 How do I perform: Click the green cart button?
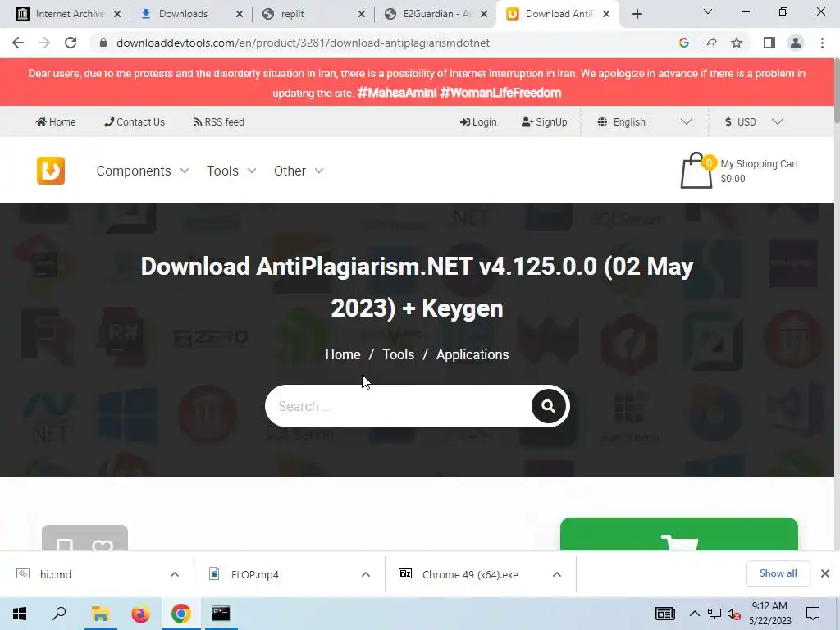point(678,534)
